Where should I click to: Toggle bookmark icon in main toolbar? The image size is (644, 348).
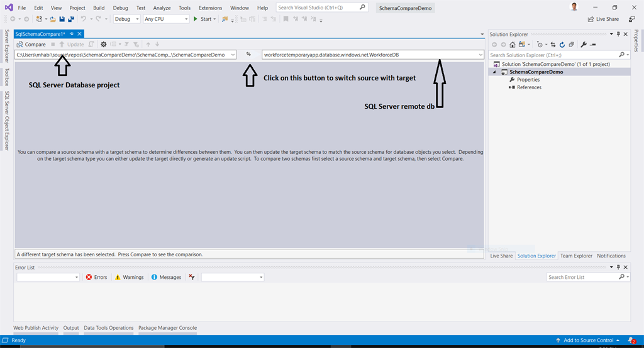click(286, 19)
